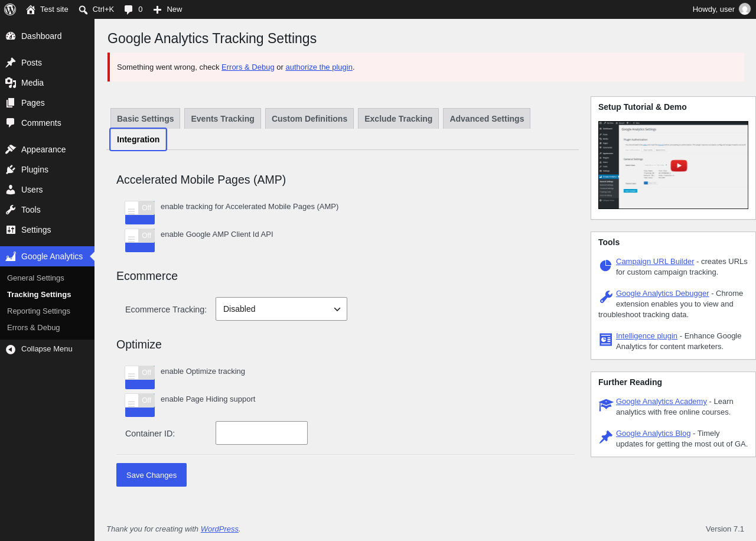Click the user avatar icon

[x=745, y=9]
